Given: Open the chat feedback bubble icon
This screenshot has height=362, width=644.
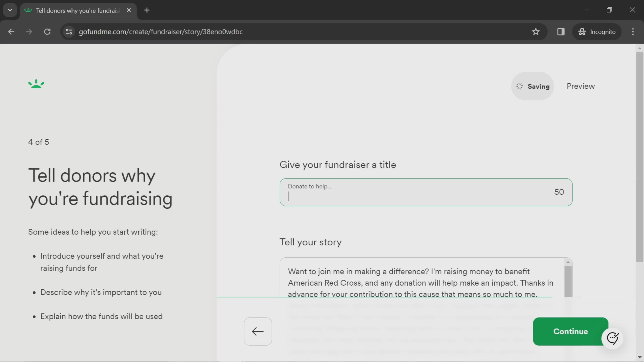Looking at the screenshot, I should [612, 338].
